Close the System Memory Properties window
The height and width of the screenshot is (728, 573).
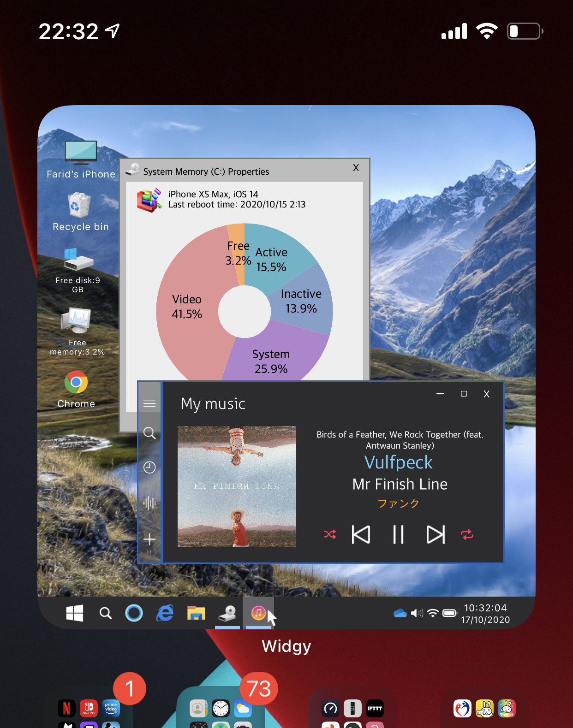356,167
